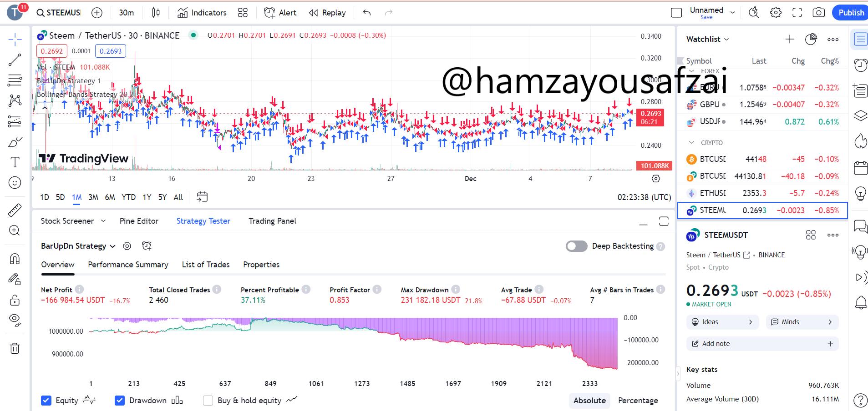This screenshot has height=411, width=868.
Task: Open the forecasting and measurement tools
Action: coord(15,121)
